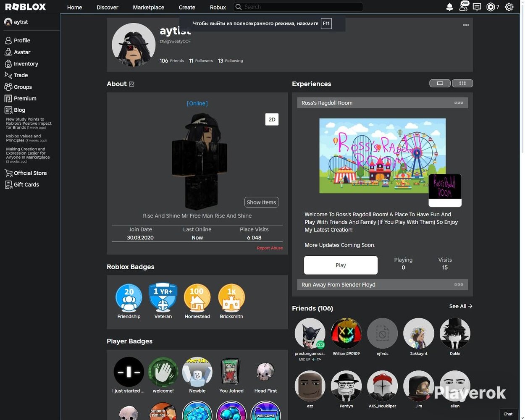Open friend Dakki's avatar
This screenshot has width=525, height=420.
click(x=455, y=333)
